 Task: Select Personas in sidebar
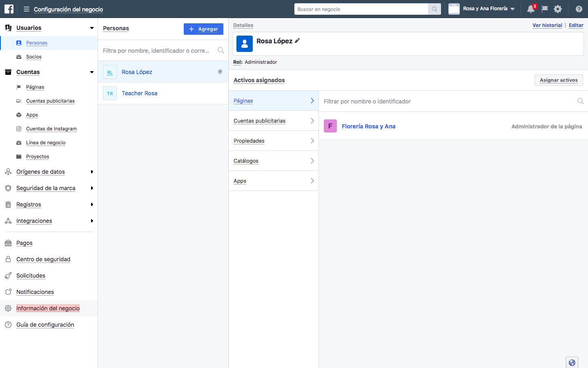pyautogui.click(x=37, y=43)
